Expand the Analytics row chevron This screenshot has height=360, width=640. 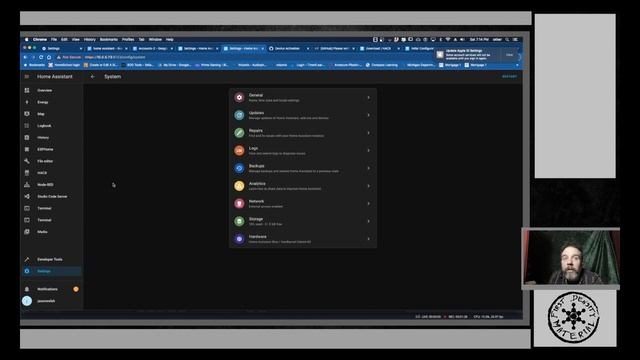[369, 186]
